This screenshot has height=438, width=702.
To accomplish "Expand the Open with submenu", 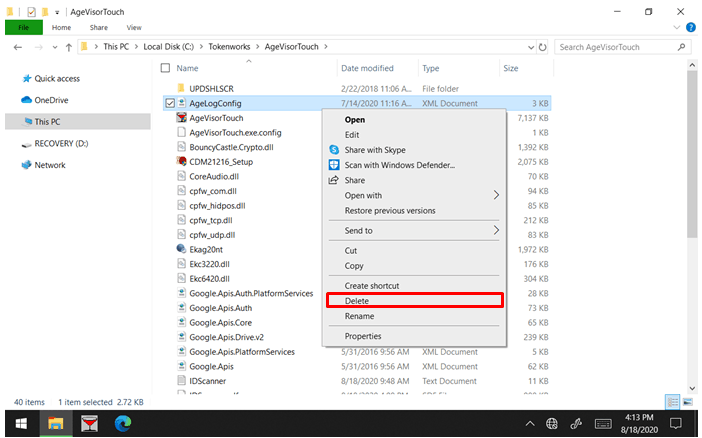I will point(414,196).
